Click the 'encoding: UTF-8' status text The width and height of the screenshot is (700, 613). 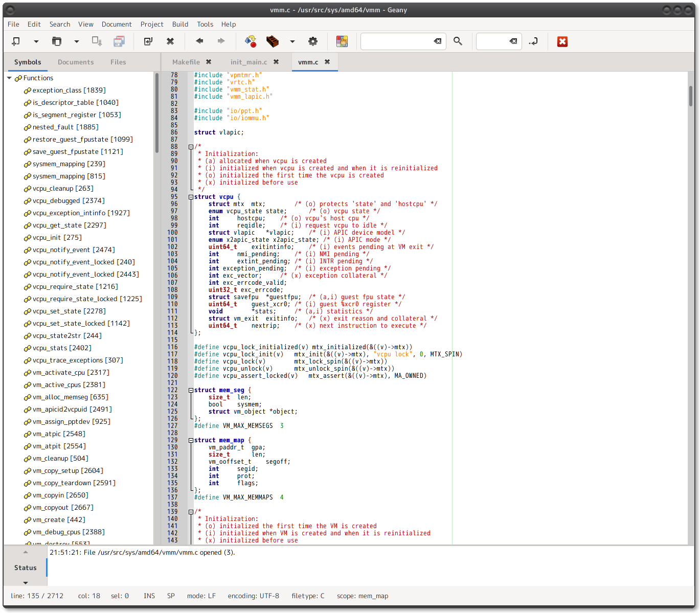254,596
